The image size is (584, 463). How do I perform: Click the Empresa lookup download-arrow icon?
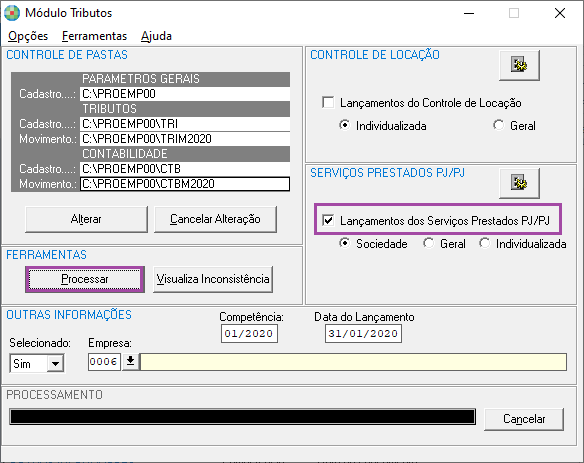(130, 361)
